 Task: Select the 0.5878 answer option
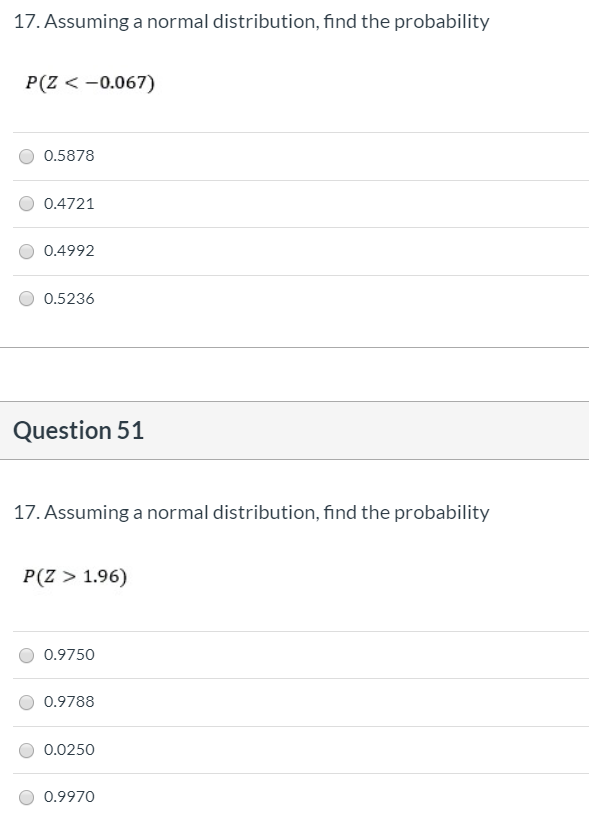click(x=26, y=156)
